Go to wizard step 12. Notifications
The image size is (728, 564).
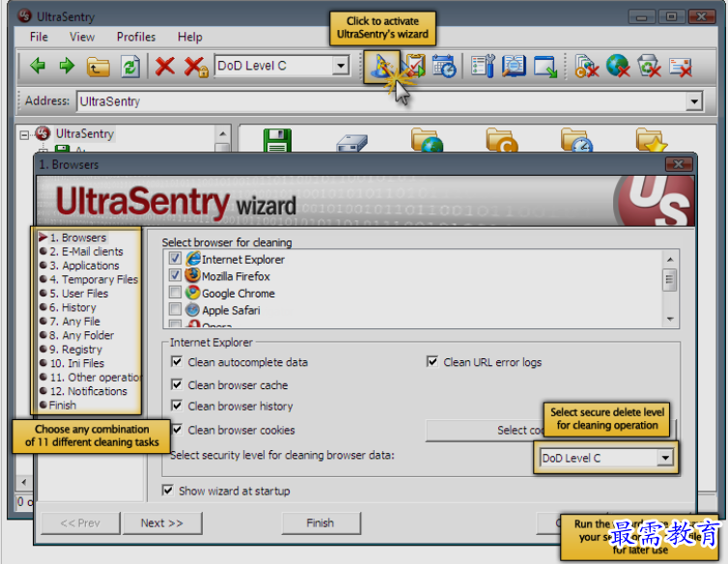coord(89,391)
